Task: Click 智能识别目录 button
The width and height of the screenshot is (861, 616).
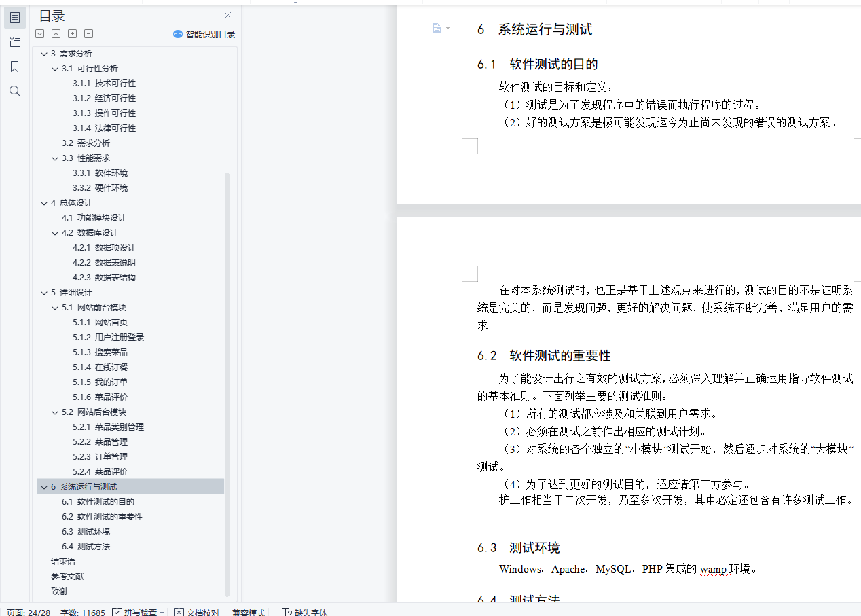Action: coord(204,34)
